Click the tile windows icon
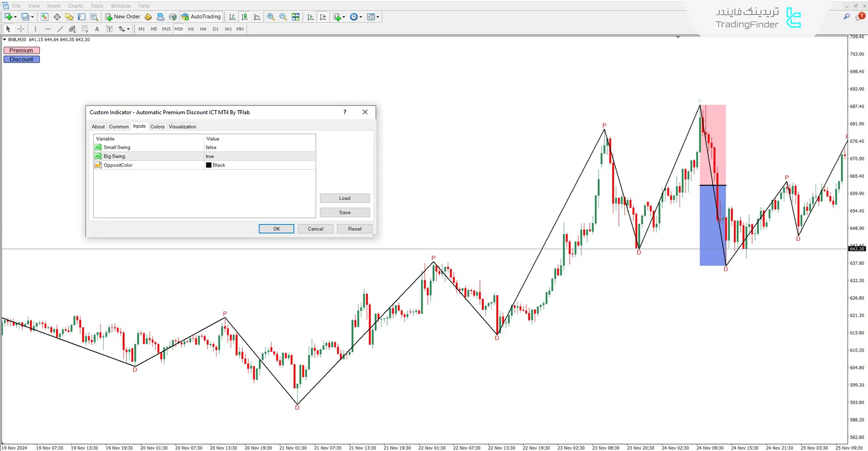Image resolution: width=868 pixels, height=451 pixels. [x=295, y=17]
